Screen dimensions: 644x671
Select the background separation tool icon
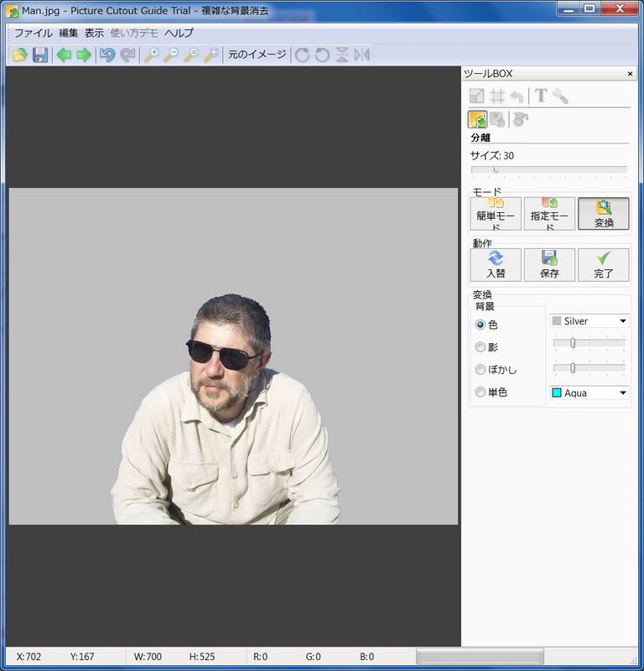coord(477,119)
